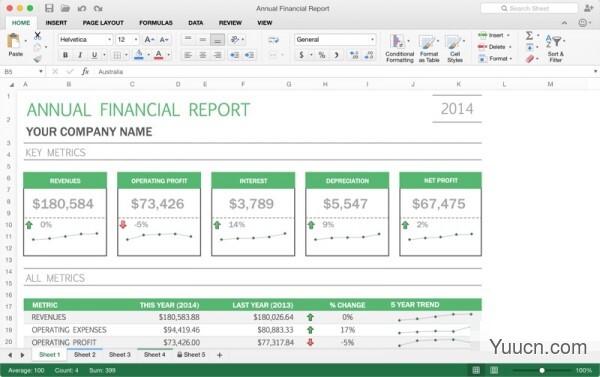Open Format as Table
Viewport: 600px width, 377px height.
tap(429, 48)
